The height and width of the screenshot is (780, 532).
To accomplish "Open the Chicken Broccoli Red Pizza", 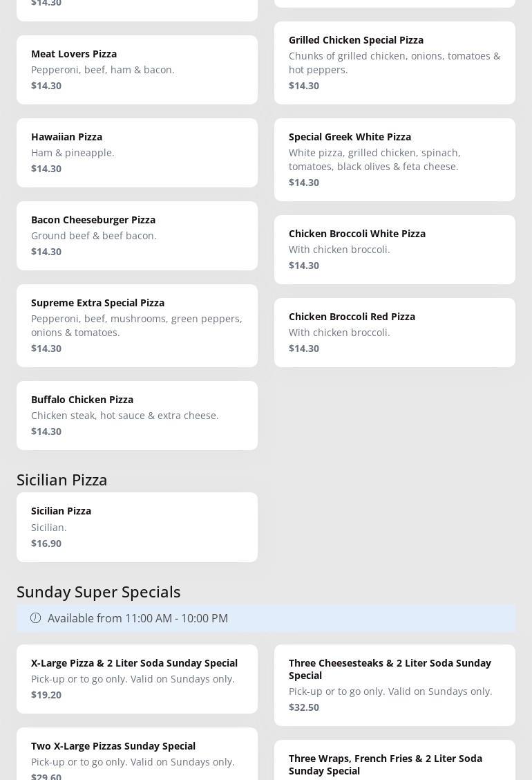I will click(x=395, y=332).
